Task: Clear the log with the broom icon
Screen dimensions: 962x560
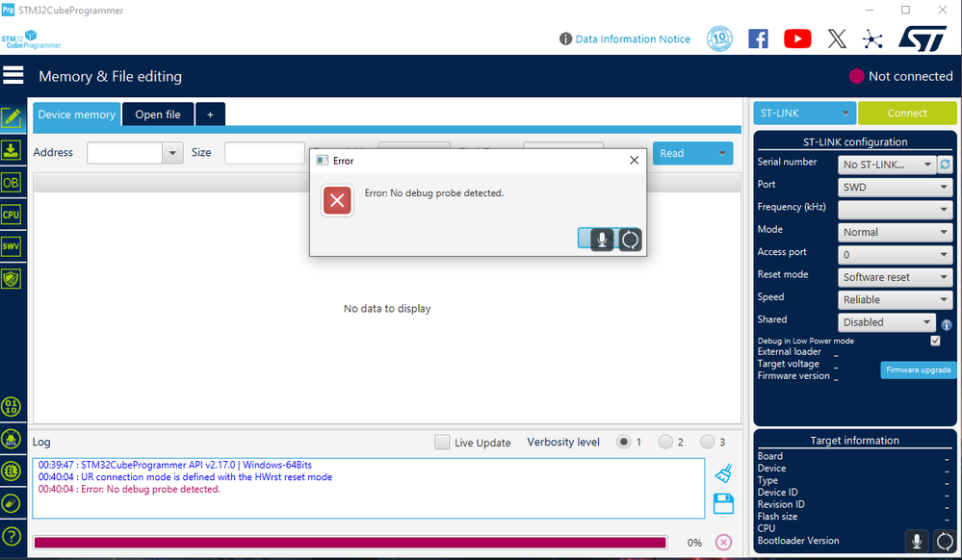Action: click(x=723, y=471)
